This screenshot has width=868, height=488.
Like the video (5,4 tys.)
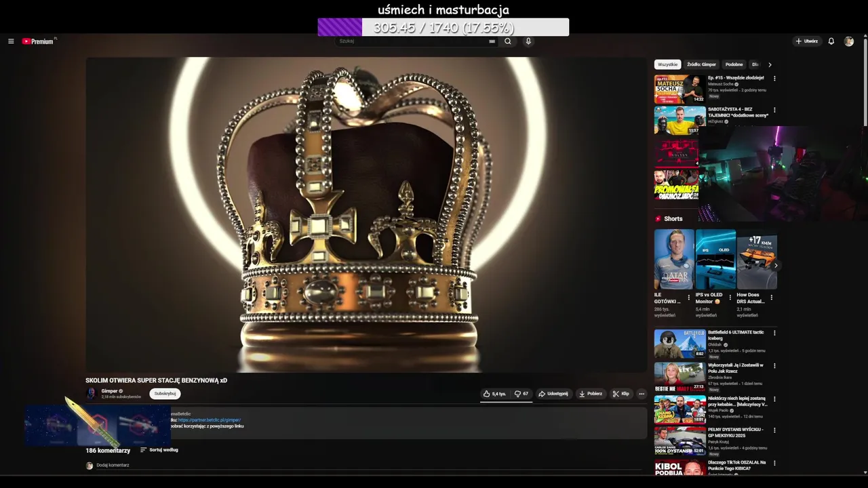494,394
